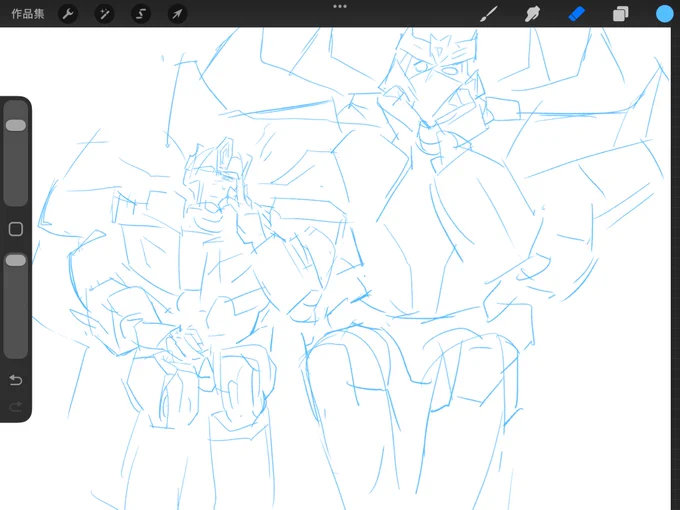Click the brush size slider handle
Image resolution: width=680 pixels, height=510 pixels.
point(16,125)
